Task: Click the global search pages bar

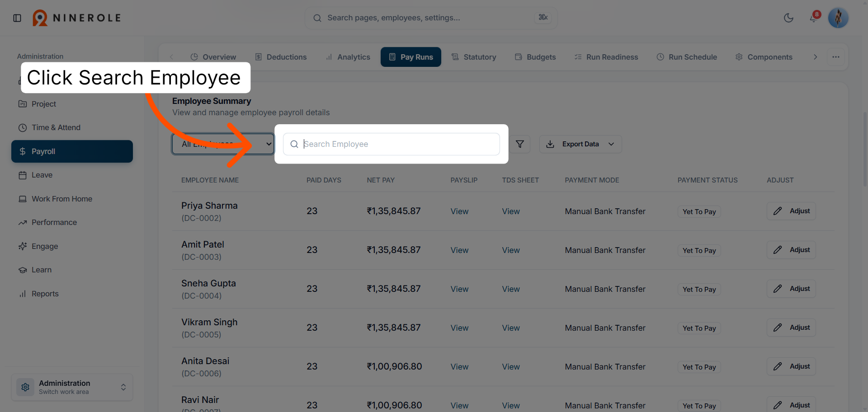Action: [431, 18]
